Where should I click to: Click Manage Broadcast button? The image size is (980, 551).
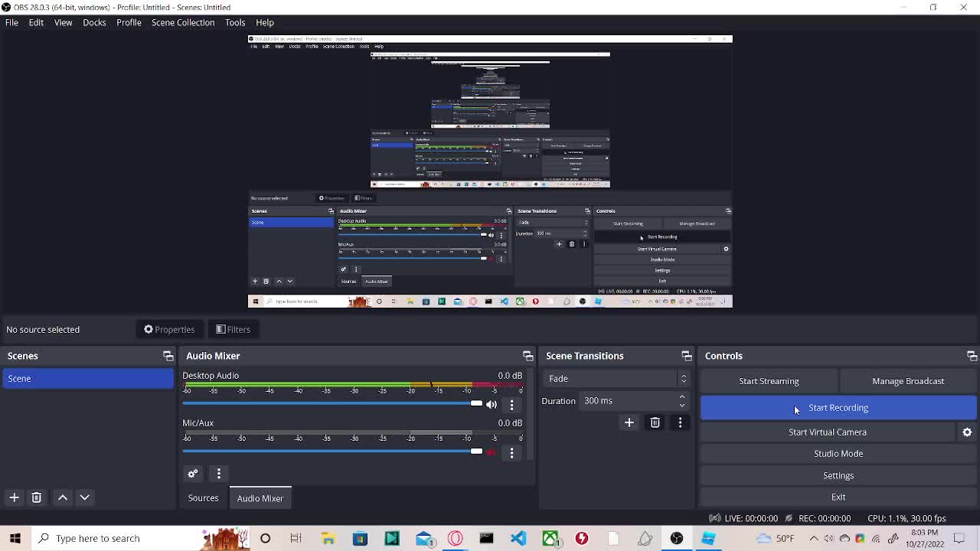tap(908, 381)
